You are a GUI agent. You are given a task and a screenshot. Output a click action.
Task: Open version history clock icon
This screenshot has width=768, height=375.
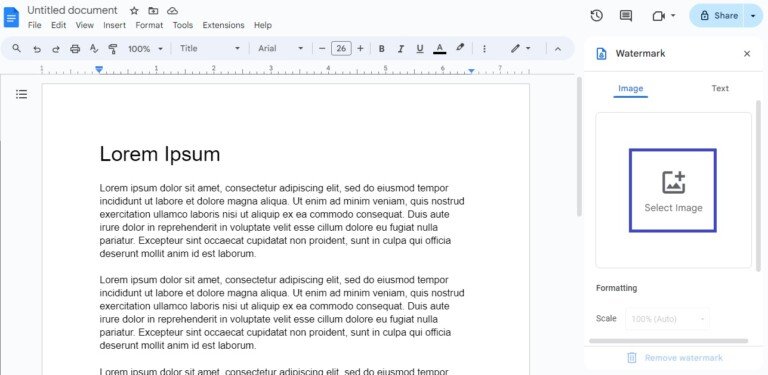[596, 16]
